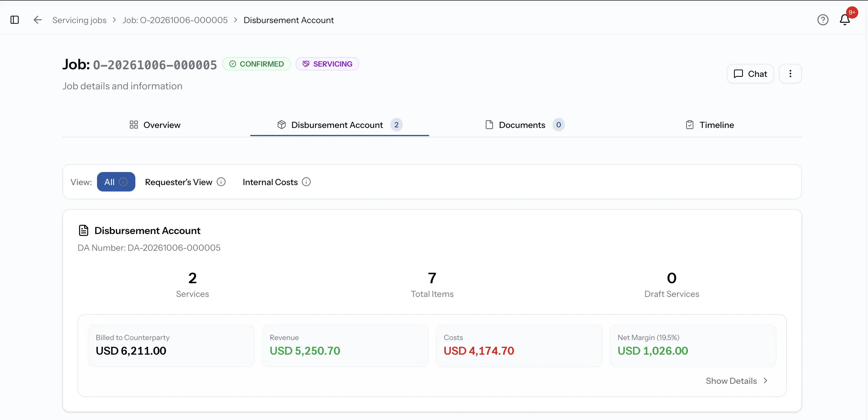The image size is (868, 420).
Task: Go back using the left arrow
Action: [x=37, y=20]
